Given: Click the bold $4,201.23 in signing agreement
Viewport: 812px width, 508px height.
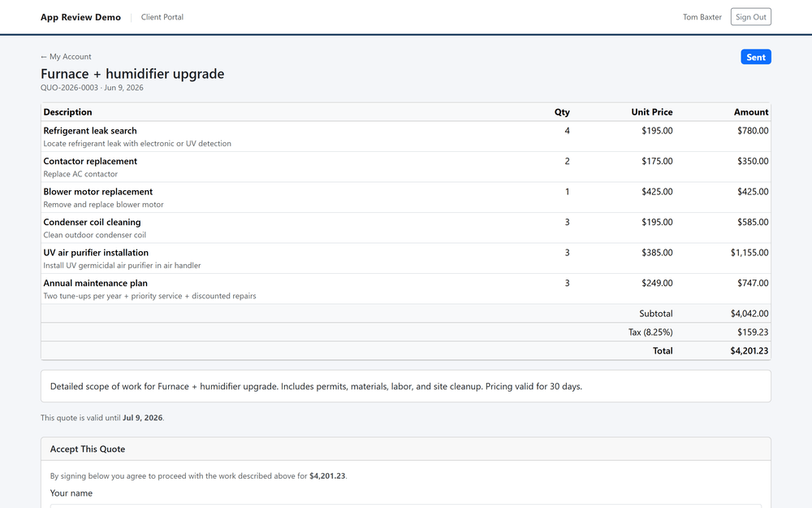Looking at the screenshot, I should point(327,475).
